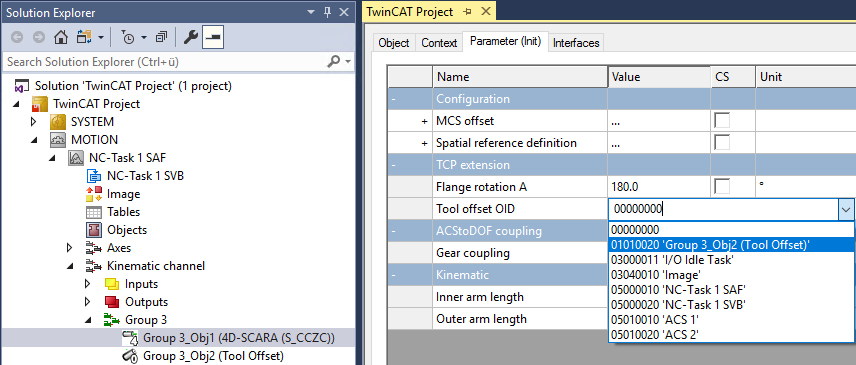Screen dimensions: 856x365
Task: Switch to the Context tab
Action: pyautogui.click(x=439, y=43)
